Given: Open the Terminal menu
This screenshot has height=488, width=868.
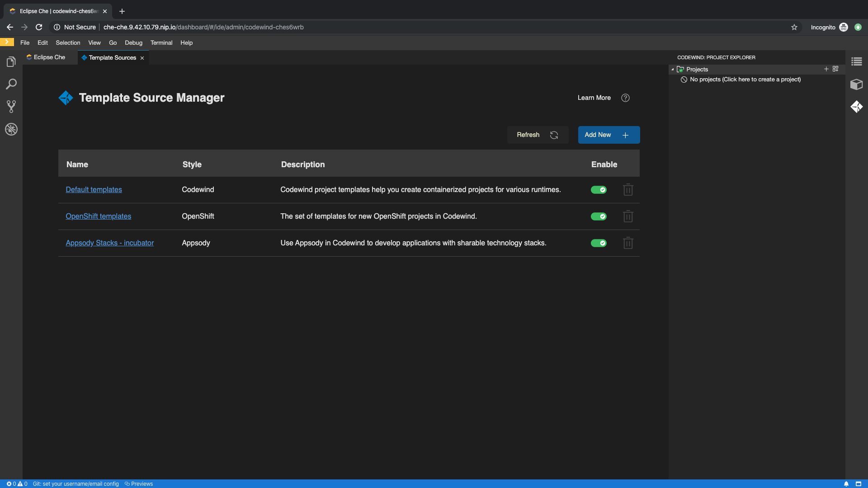Looking at the screenshot, I should click(161, 42).
